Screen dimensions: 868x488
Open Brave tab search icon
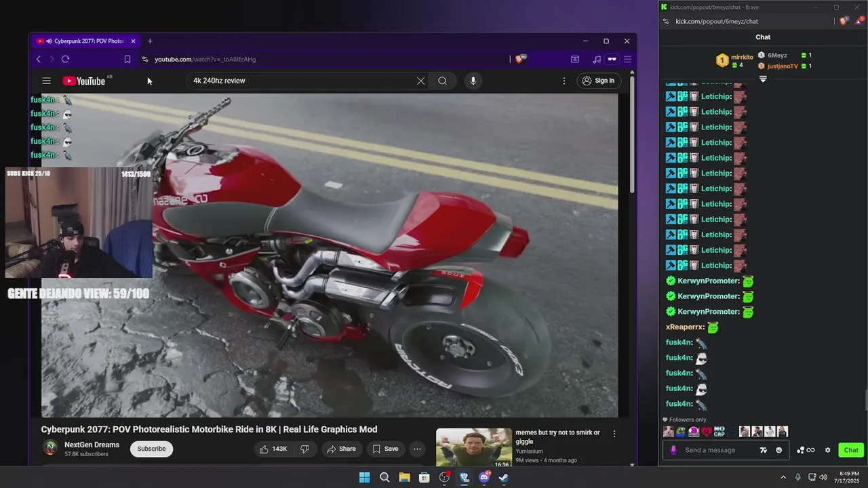coord(575,59)
